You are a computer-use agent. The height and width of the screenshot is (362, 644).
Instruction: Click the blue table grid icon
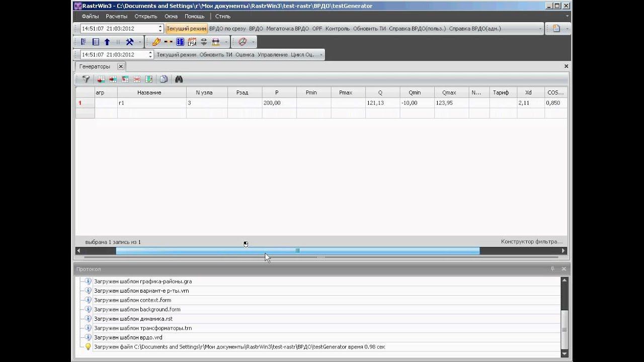180,42
